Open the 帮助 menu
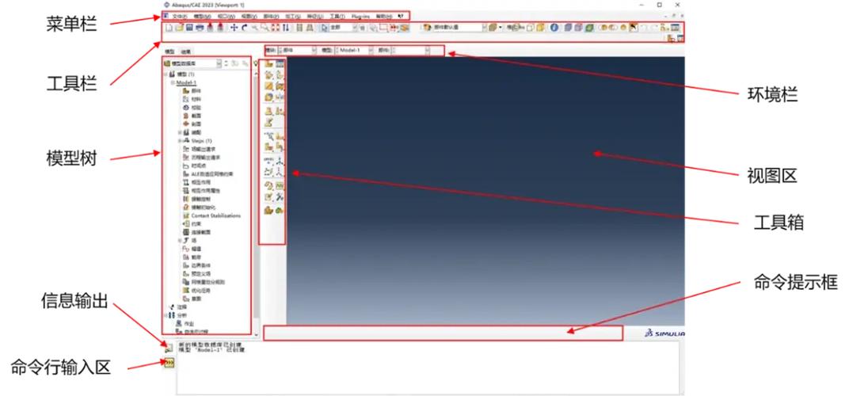This screenshot has width=868, height=396. (384, 17)
